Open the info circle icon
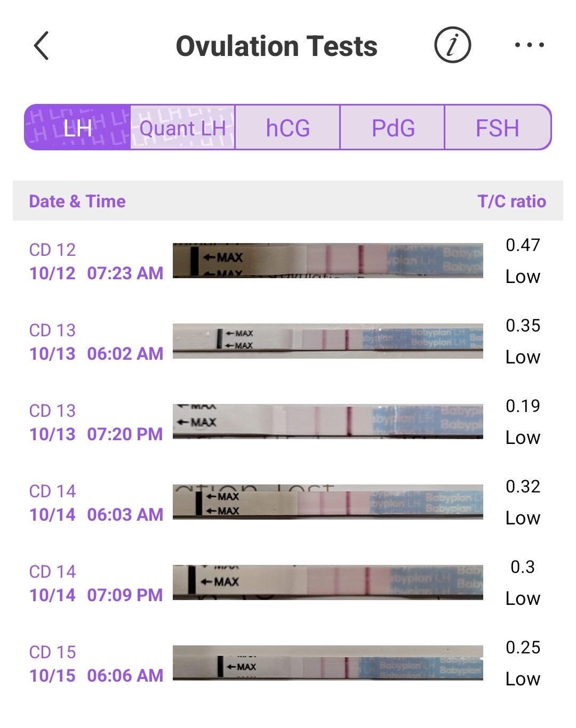Screen dimensions: 576x728 pos(452,46)
